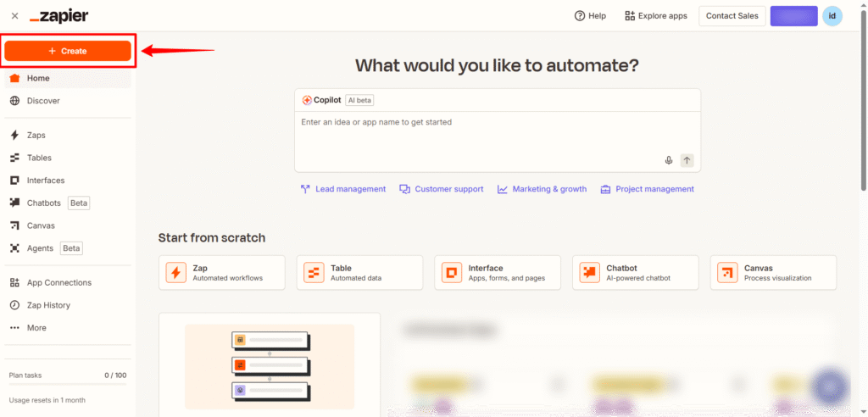
Task: Go to Home in the sidebar
Action: [68, 78]
